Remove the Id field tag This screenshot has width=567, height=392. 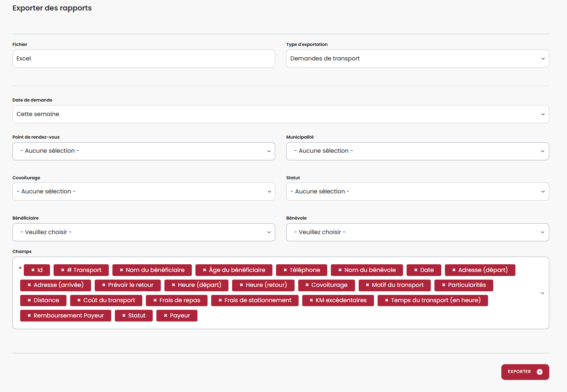(33, 270)
